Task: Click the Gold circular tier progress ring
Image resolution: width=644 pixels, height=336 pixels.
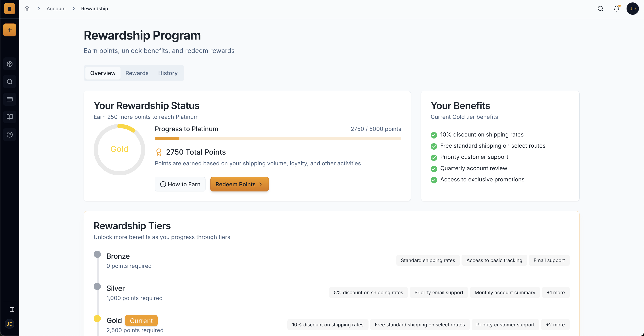Action: [x=119, y=149]
